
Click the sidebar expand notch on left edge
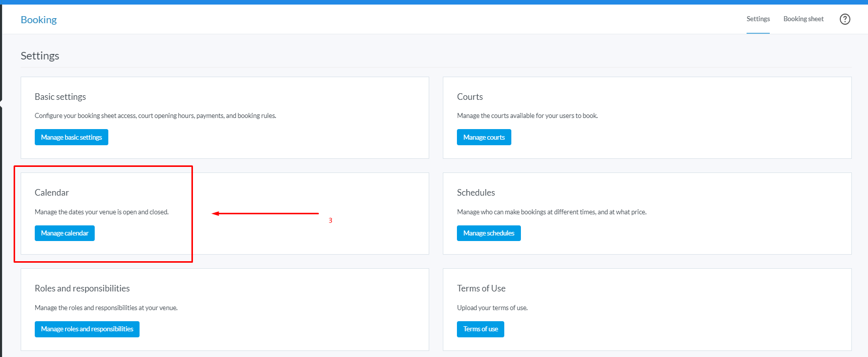[2, 103]
